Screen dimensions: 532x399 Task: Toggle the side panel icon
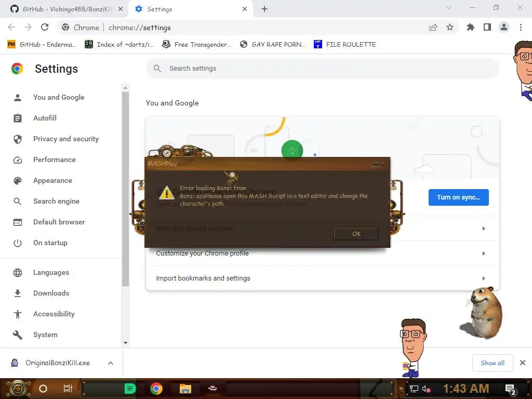coord(487,28)
